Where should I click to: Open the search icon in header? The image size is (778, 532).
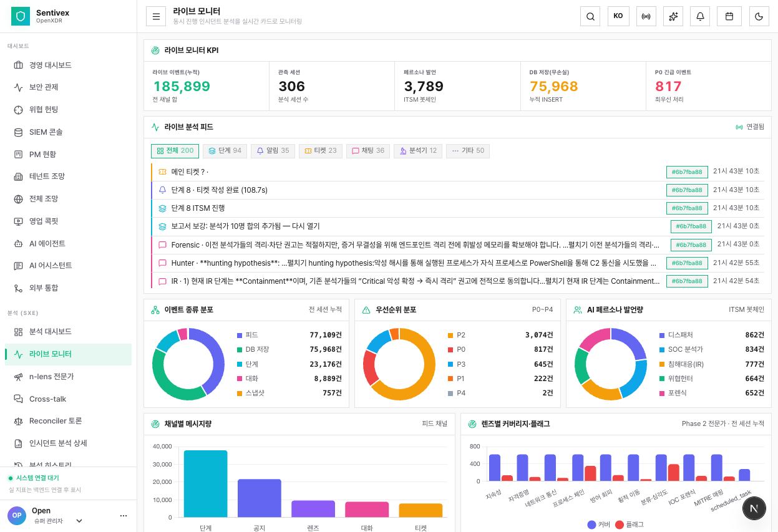[590, 16]
